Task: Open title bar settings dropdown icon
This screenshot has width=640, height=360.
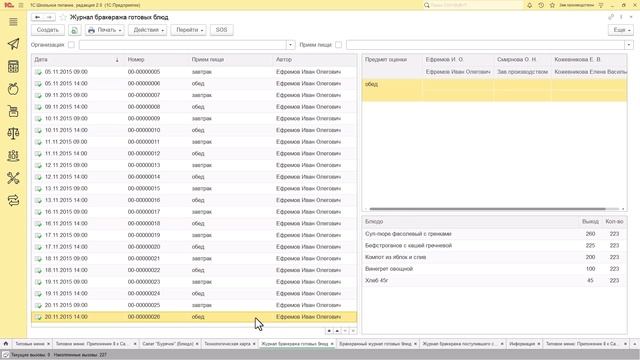Action: point(601,5)
